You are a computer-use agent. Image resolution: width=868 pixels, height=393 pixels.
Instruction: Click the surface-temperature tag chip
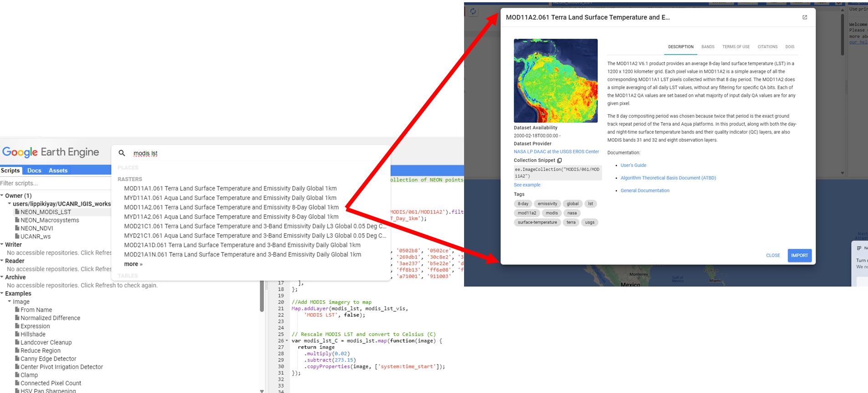point(537,222)
